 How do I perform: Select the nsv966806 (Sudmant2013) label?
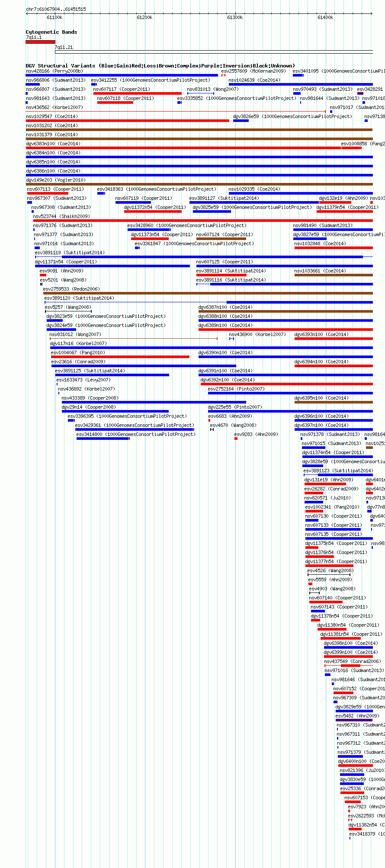pos(56,80)
